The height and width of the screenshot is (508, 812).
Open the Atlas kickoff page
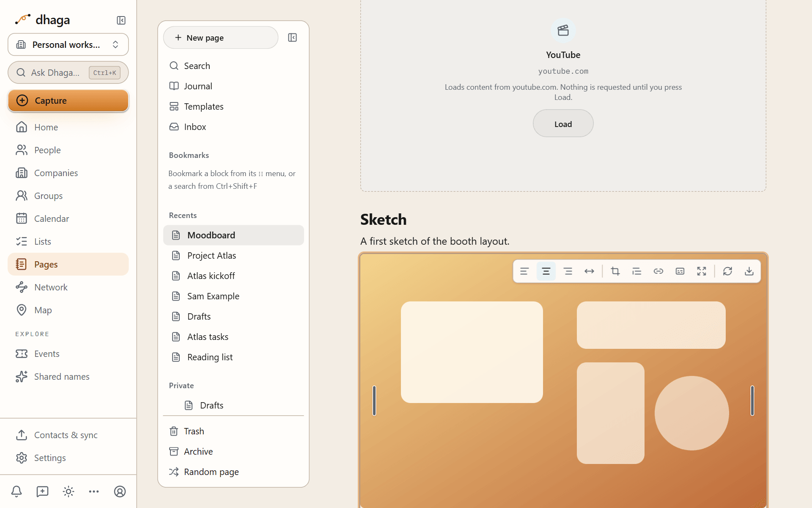coord(233,276)
